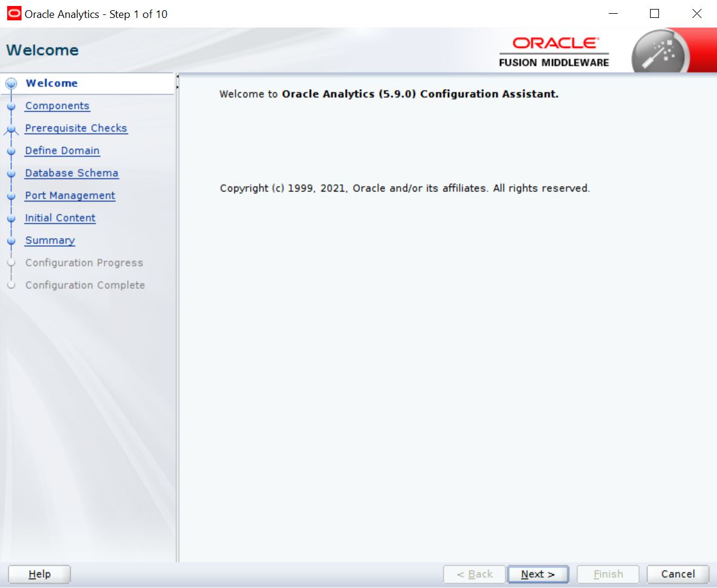Click the Components step bullet icon
This screenshot has width=717, height=588.
11,106
